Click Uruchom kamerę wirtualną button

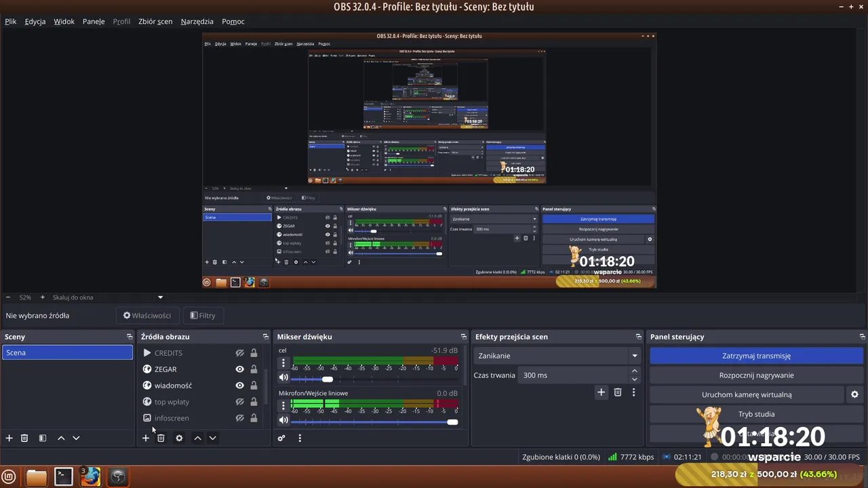click(747, 394)
